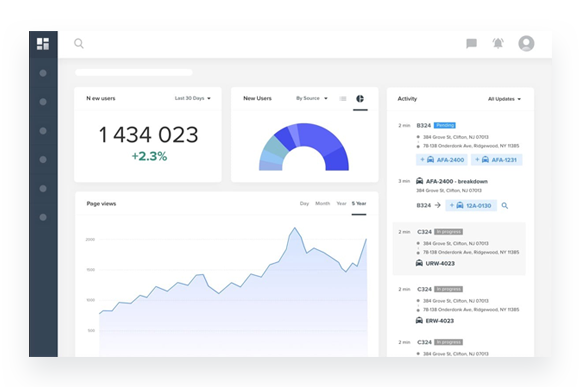Add vehicle AFA-2400 button
The height and width of the screenshot is (387, 580).
click(x=442, y=160)
